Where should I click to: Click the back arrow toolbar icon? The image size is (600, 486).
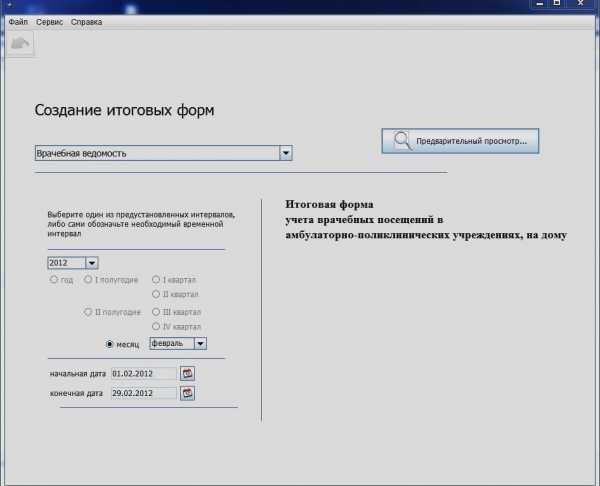pyautogui.click(x=21, y=43)
